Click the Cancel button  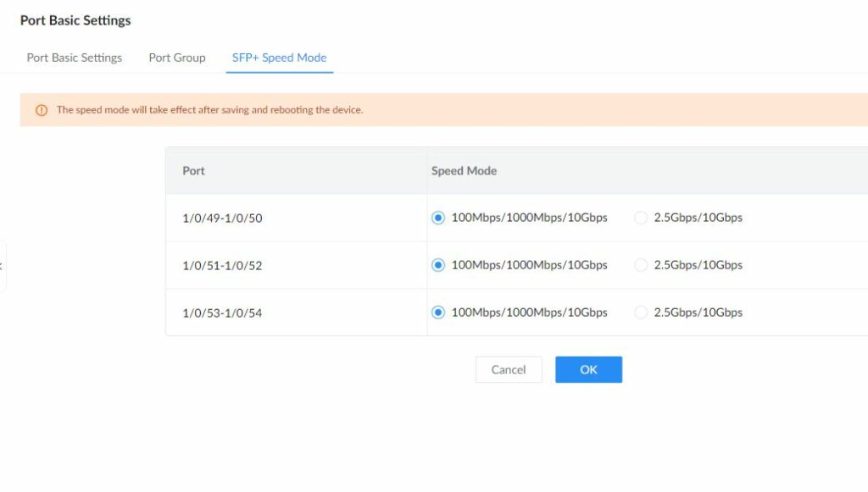pyautogui.click(x=509, y=369)
